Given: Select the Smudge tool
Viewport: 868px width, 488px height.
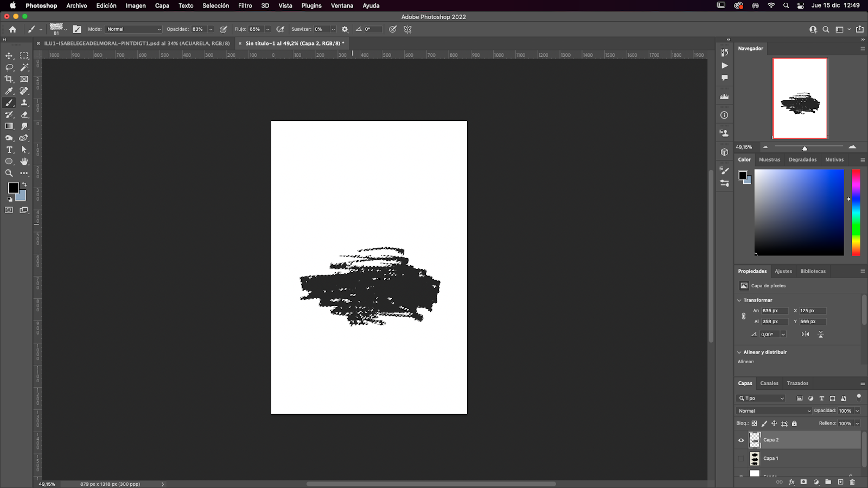Looking at the screenshot, I should tap(24, 126).
